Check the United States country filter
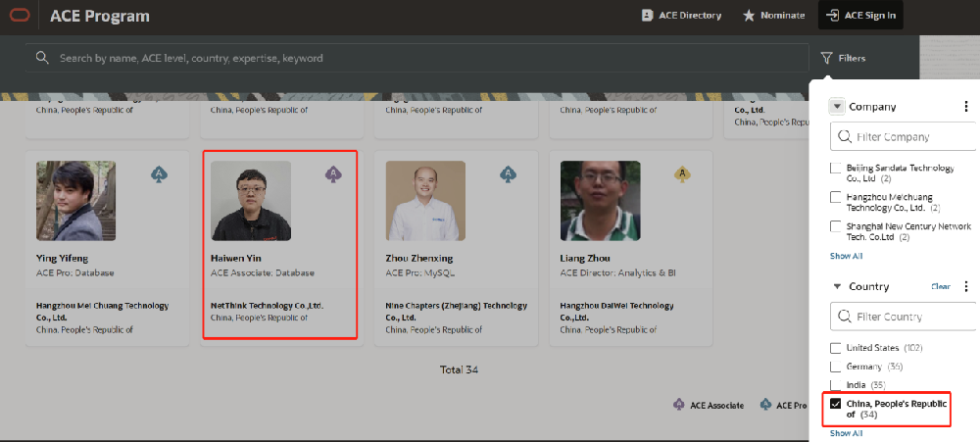The height and width of the screenshot is (442, 980). click(836, 348)
